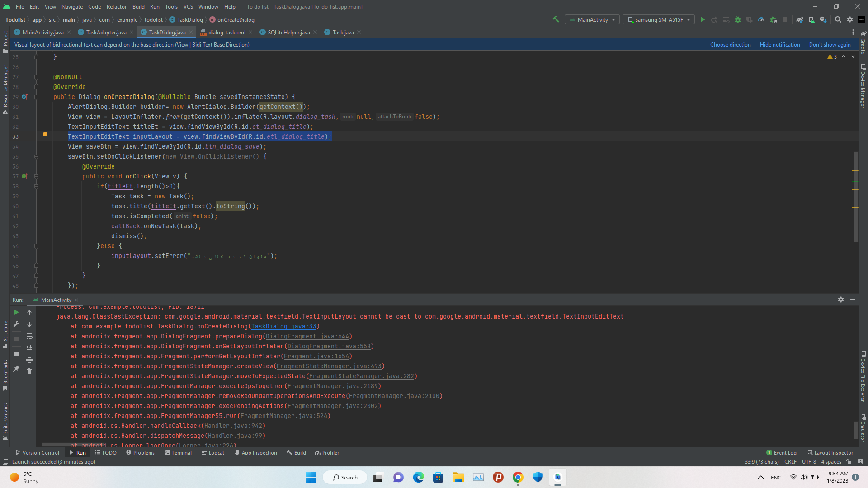Go to previous highlighted error arrow

point(844,56)
